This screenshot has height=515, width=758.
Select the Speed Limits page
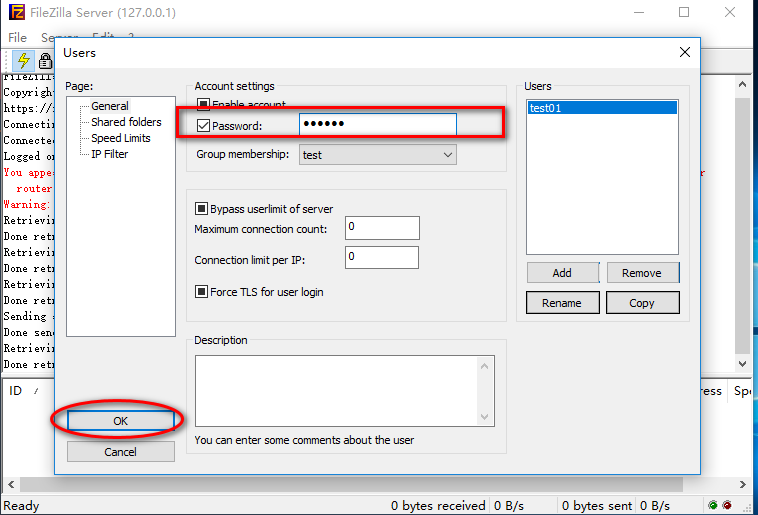coord(121,138)
